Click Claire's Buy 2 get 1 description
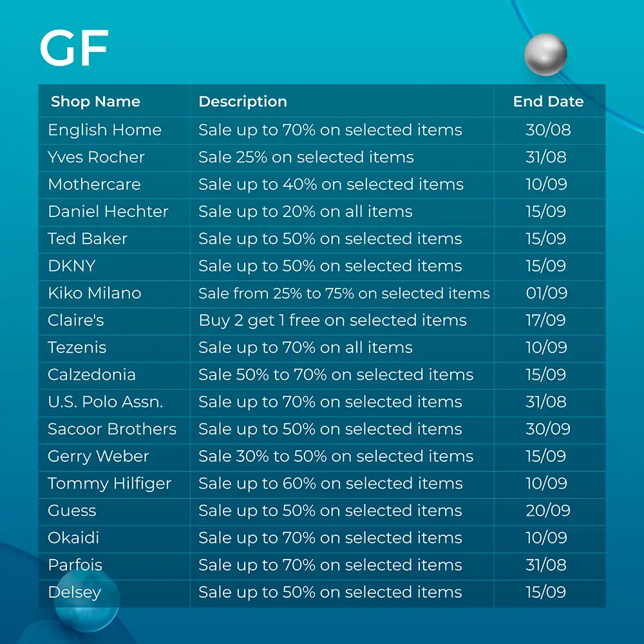644x644 pixels. coord(333,320)
